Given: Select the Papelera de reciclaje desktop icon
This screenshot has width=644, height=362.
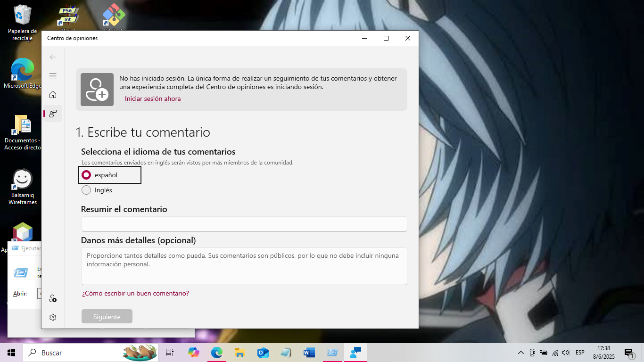Looking at the screenshot, I should 22,23.
